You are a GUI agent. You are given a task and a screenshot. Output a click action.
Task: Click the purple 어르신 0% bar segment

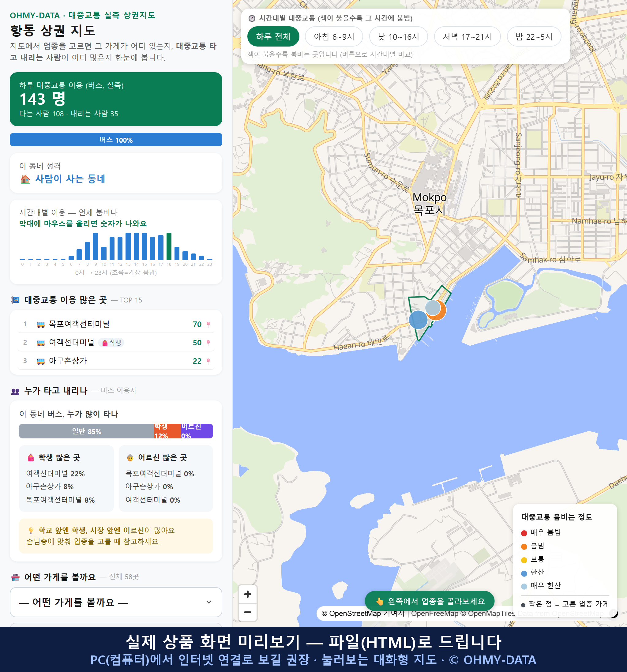(197, 431)
